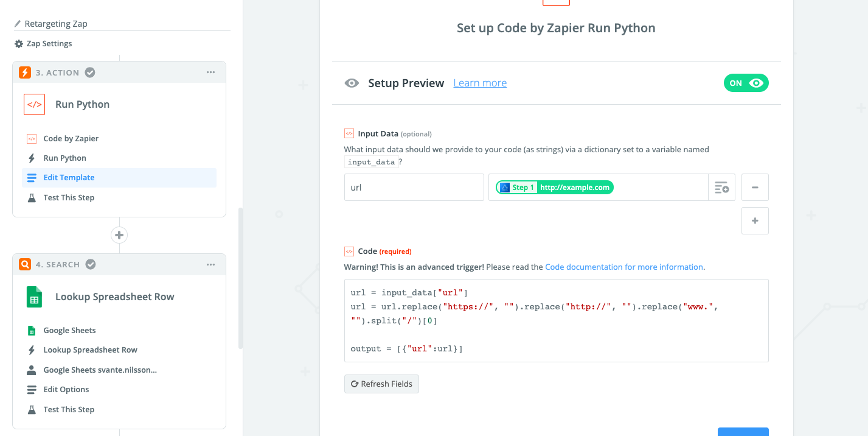868x436 pixels.
Task: Add a new input data row with plus button
Action: [755, 221]
